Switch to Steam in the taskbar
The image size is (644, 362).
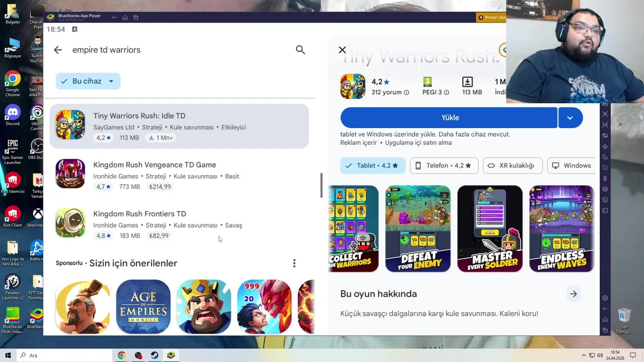click(x=154, y=355)
